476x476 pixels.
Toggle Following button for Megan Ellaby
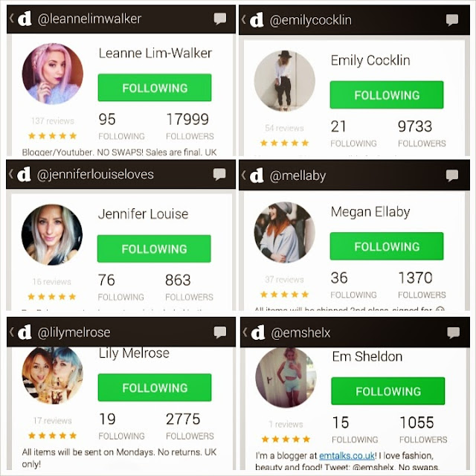click(387, 246)
